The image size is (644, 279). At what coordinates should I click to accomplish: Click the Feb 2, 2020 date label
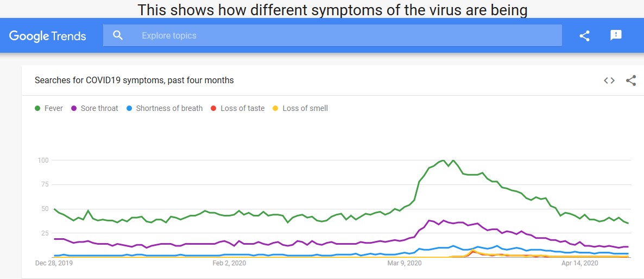pyautogui.click(x=229, y=263)
